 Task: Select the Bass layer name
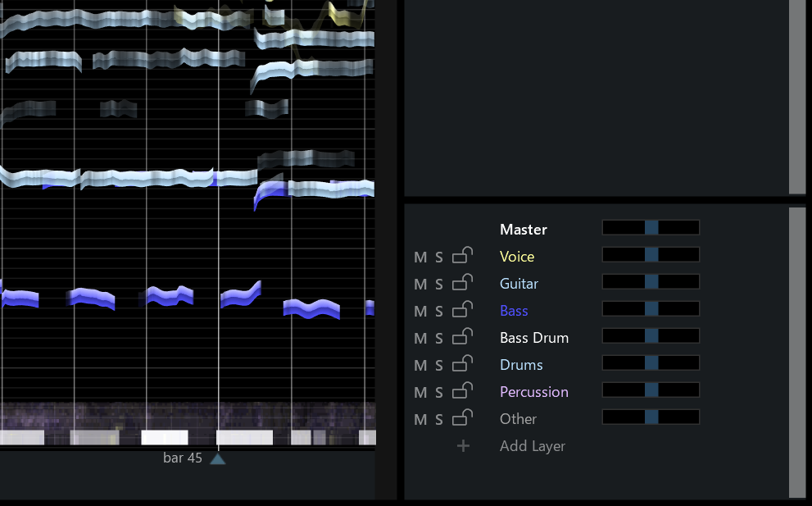click(x=514, y=311)
